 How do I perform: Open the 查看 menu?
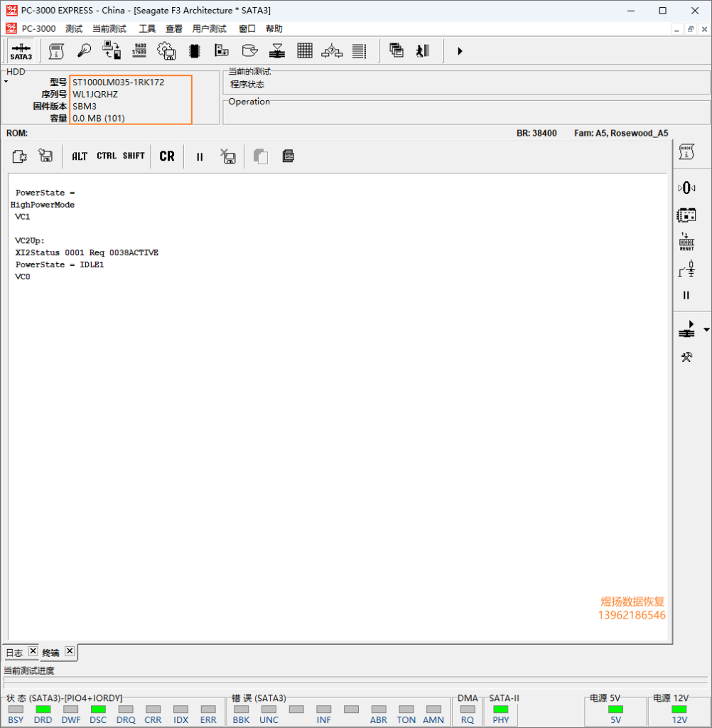(x=174, y=28)
